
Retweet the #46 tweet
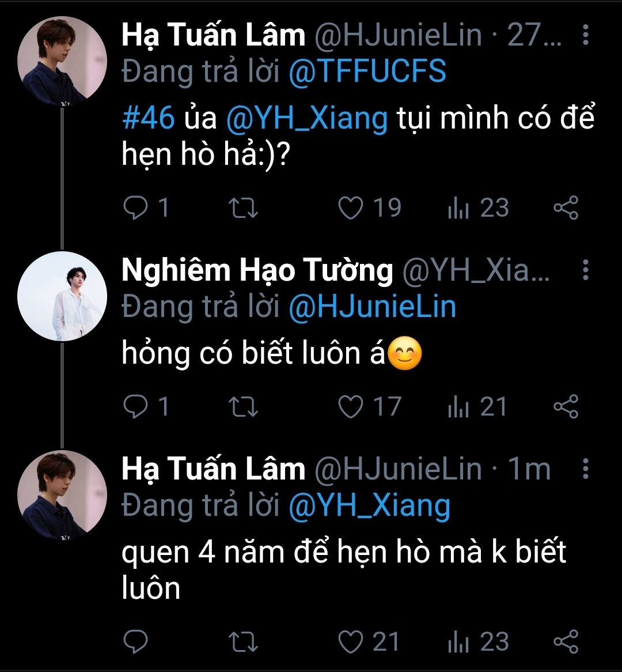[x=244, y=208]
